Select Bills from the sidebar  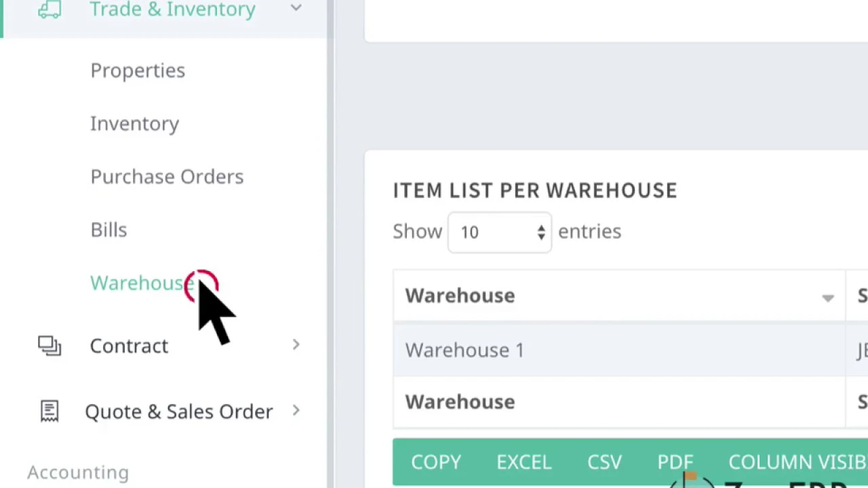[108, 230]
